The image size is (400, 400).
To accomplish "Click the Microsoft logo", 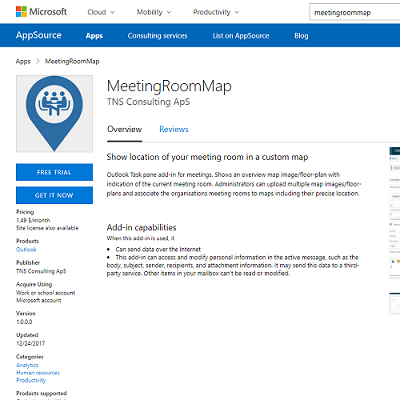I will (x=41, y=12).
